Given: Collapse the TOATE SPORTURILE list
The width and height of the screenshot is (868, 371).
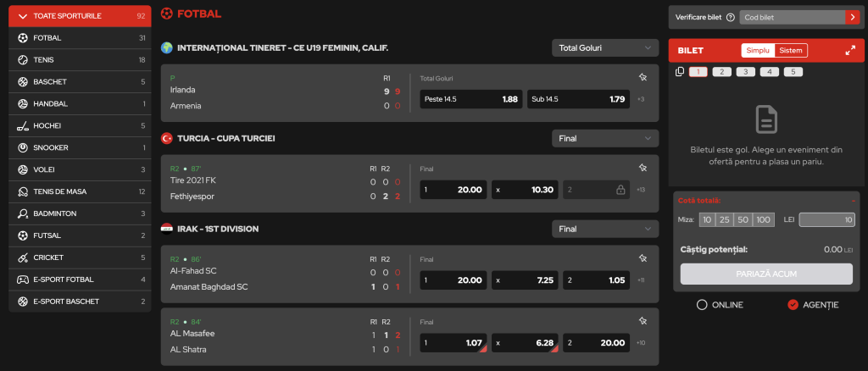Looking at the screenshot, I should point(80,16).
